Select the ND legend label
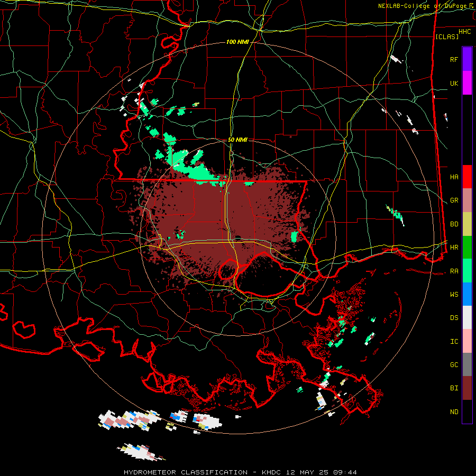476x476 pixels. (454, 412)
